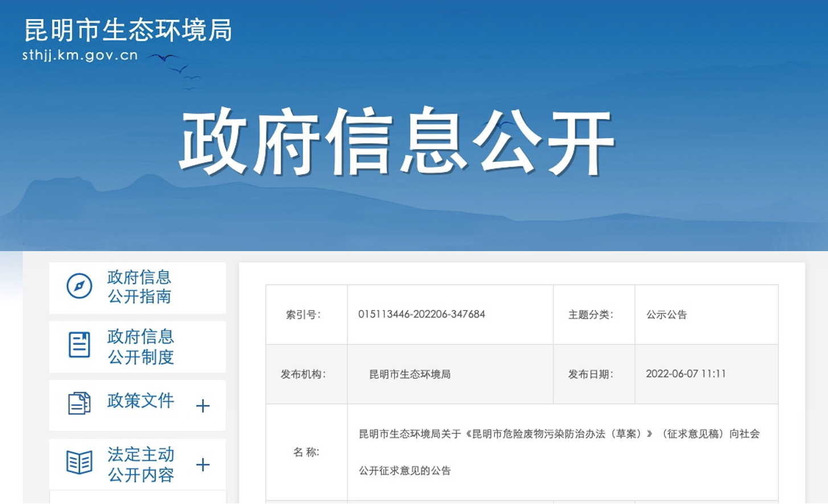Click the announcement title about 危险废物污染防治办法

(559, 452)
